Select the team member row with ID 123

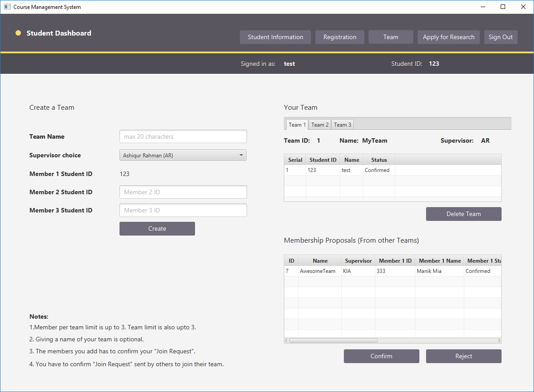[393, 170]
